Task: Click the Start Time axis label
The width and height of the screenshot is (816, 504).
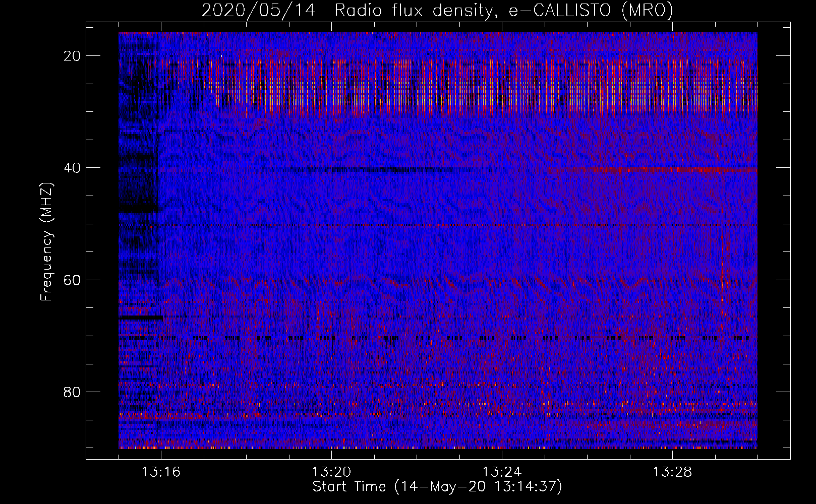Action: click(x=437, y=487)
